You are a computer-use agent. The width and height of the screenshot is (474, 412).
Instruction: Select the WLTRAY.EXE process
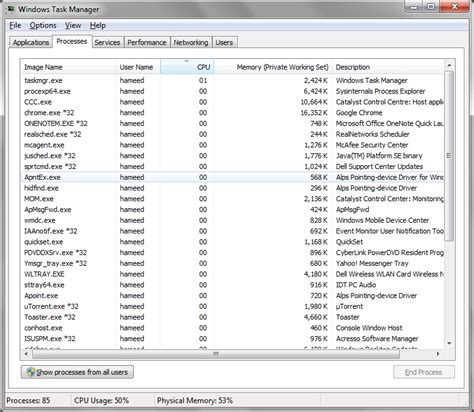[232, 274]
